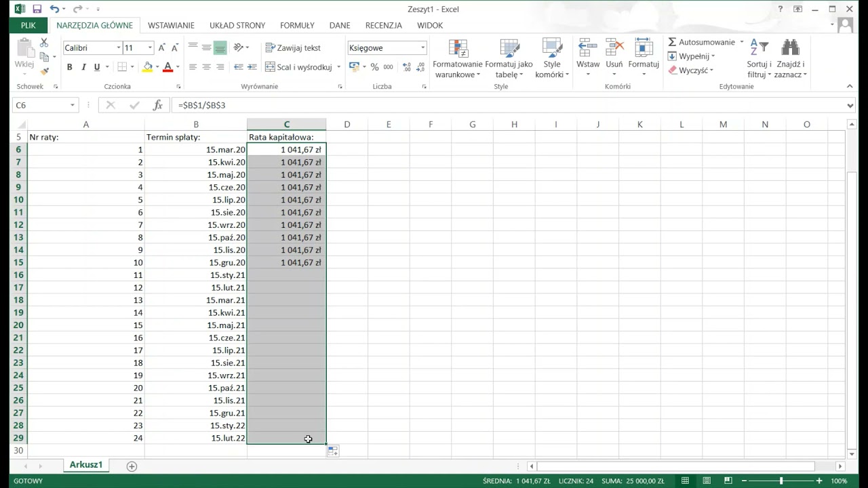Viewport: 868px width, 488px height.
Task: Click Auto Fill Options icon below column C
Action: click(x=333, y=451)
